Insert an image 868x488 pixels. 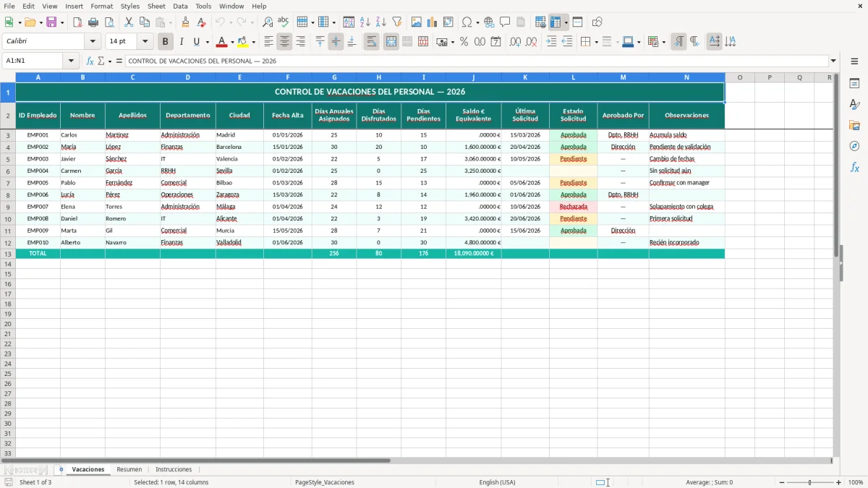click(x=417, y=22)
